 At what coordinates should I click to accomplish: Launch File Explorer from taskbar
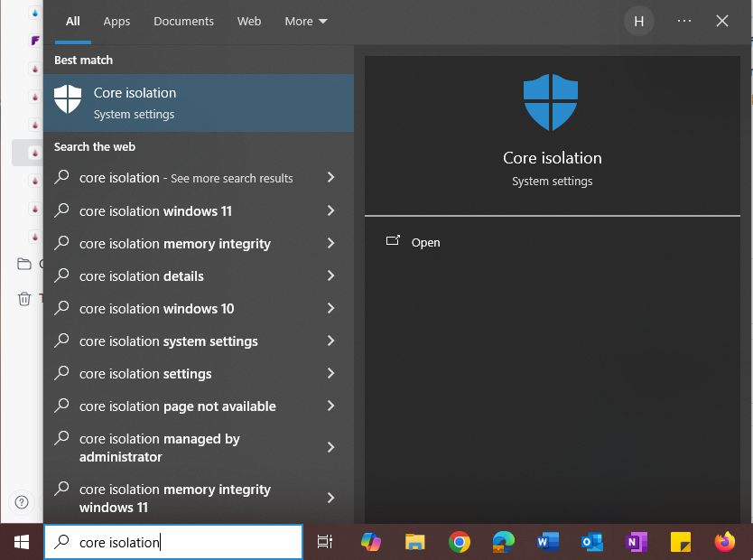[x=414, y=542]
